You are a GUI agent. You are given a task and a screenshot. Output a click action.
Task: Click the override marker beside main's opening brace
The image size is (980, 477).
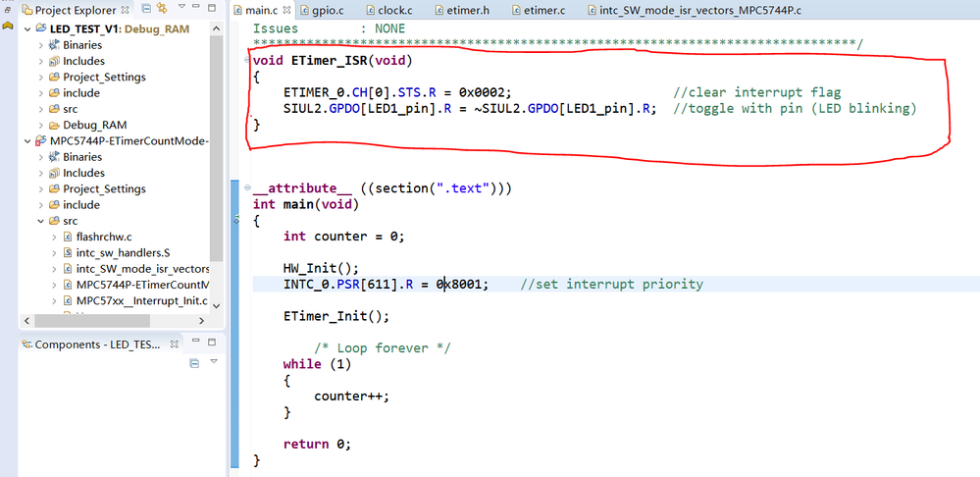(x=236, y=220)
